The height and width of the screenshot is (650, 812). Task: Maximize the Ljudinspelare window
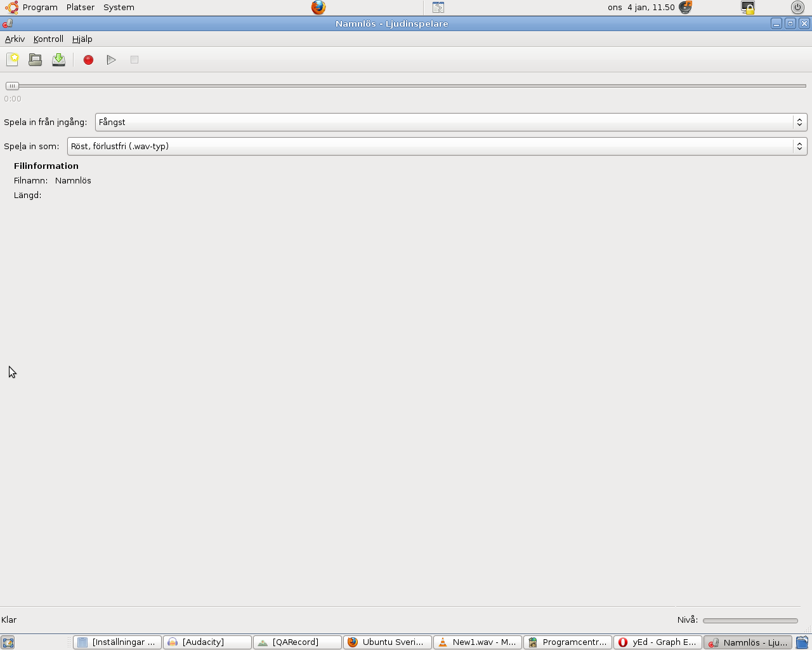pos(790,23)
